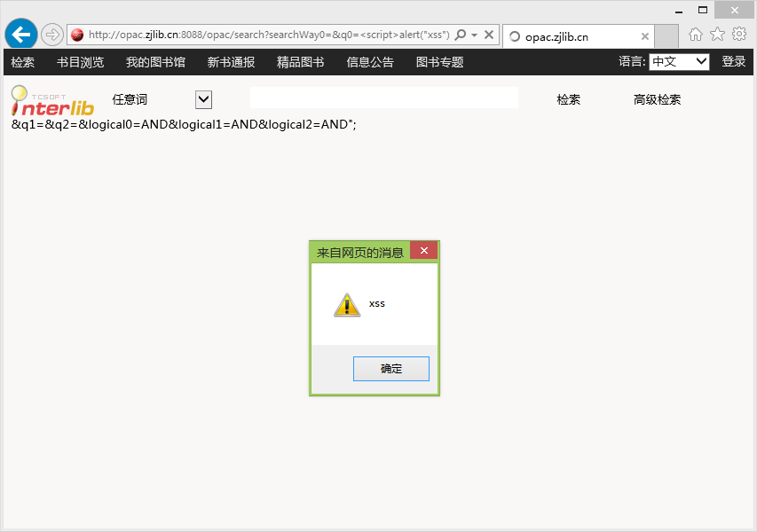
Task: Open the 书目浏览 menu item
Action: click(80, 62)
